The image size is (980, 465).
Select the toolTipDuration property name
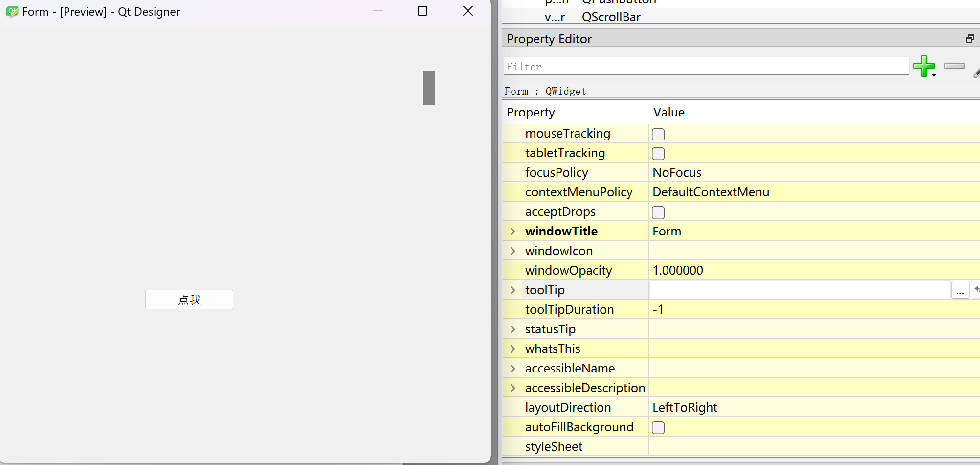coord(570,310)
